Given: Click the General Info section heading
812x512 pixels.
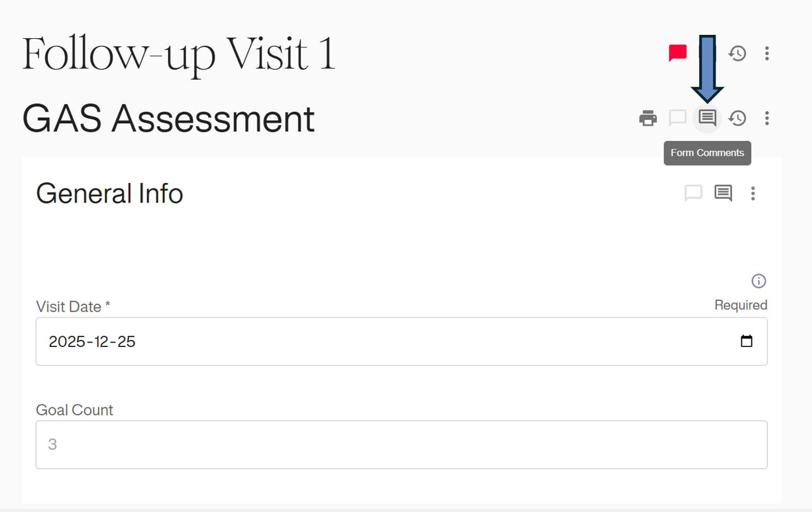Looking at the screenshot, I should [109, 193].
